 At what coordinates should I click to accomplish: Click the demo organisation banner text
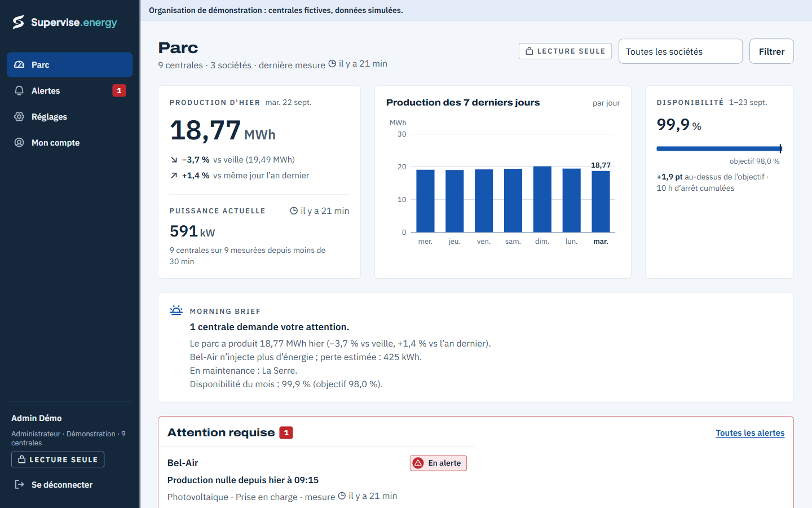coord(276,10)
